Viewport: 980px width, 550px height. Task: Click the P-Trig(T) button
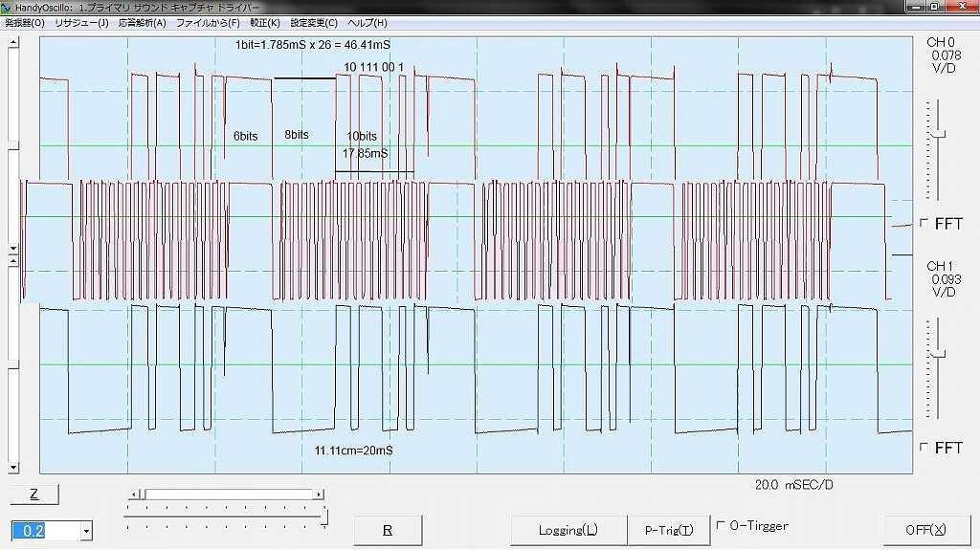[669, 530]
